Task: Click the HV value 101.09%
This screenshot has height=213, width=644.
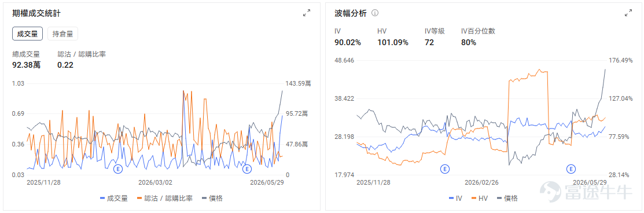Action: 393,42
